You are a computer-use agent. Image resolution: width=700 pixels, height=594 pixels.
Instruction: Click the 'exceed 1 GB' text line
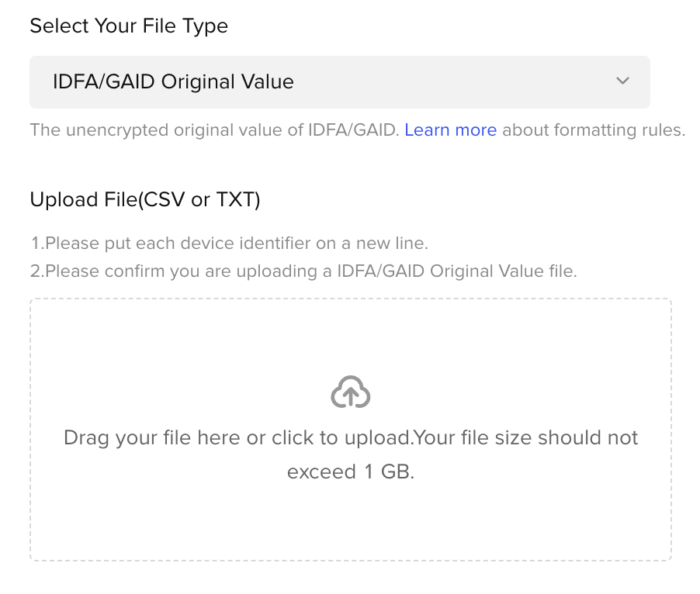click(351, 471)
